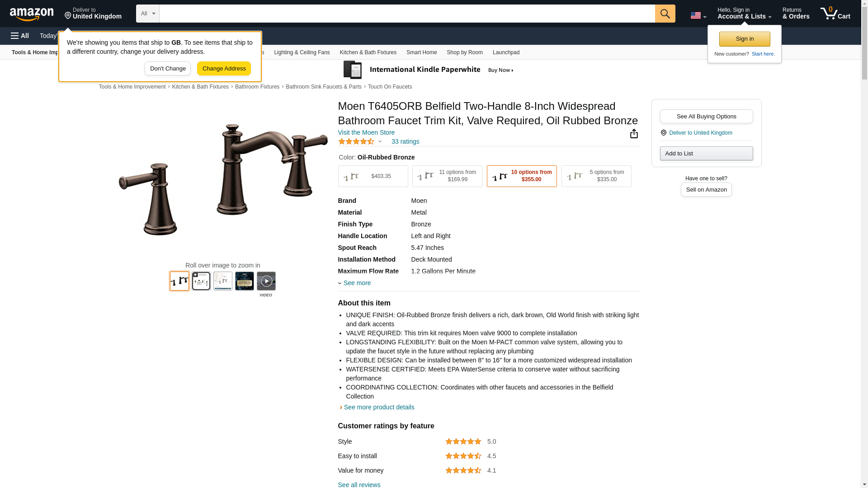The height and width of the screenshot is (488, 868).
Task: Select the $403.35 color option
Action: 373,176
